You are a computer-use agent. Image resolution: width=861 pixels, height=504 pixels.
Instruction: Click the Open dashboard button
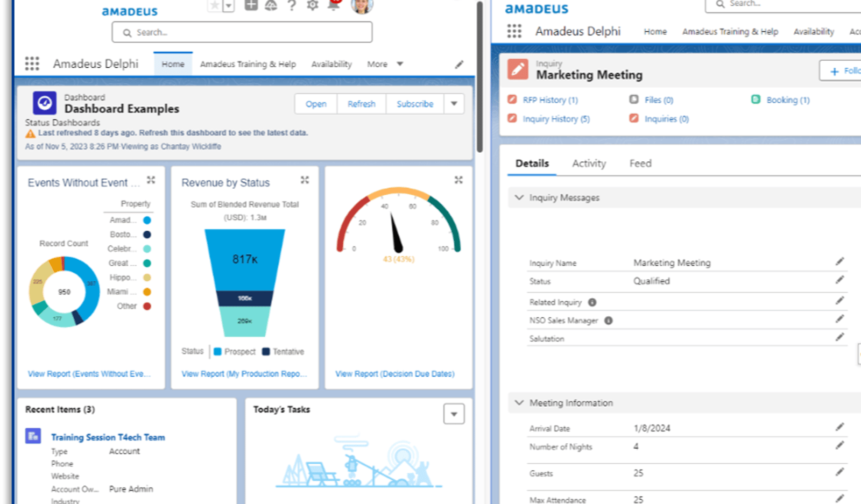click(x=316, y=104)
